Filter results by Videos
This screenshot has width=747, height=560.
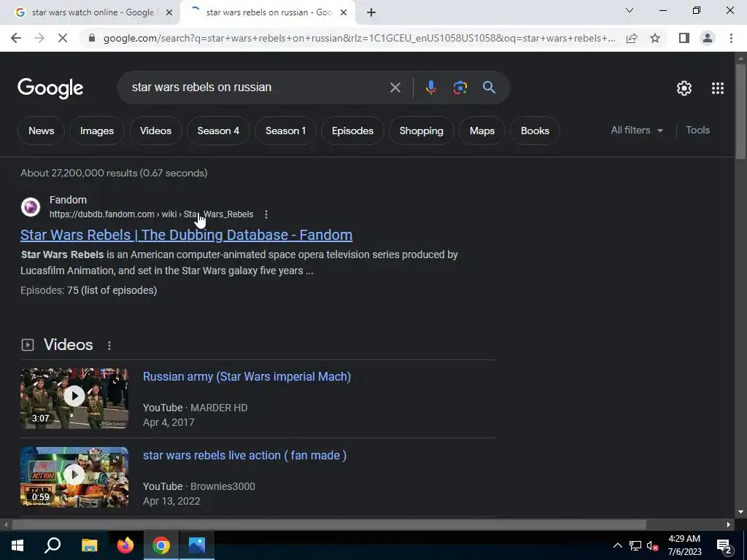(155, 131)
